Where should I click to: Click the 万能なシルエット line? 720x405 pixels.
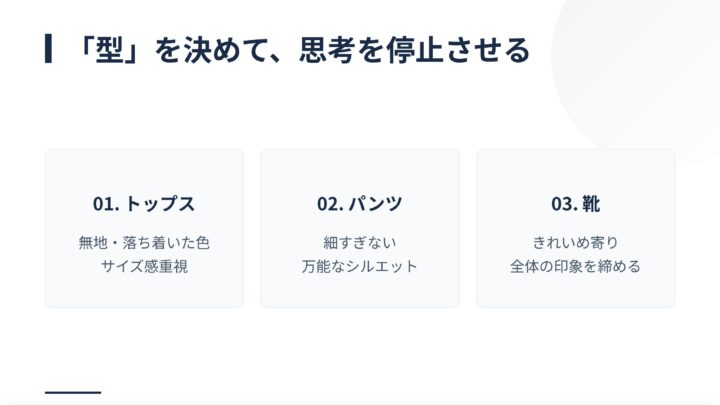point(360,267)
